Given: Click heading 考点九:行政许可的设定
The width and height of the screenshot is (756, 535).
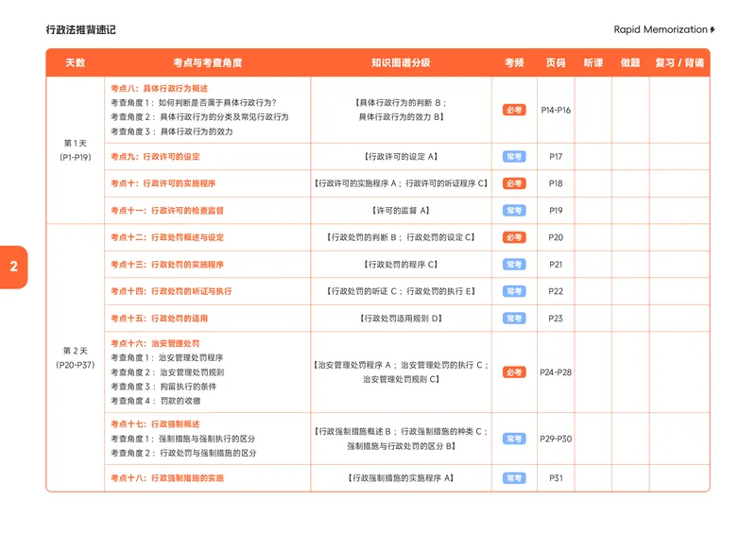Looking at the screenshot, I should (x=155, y=157).
